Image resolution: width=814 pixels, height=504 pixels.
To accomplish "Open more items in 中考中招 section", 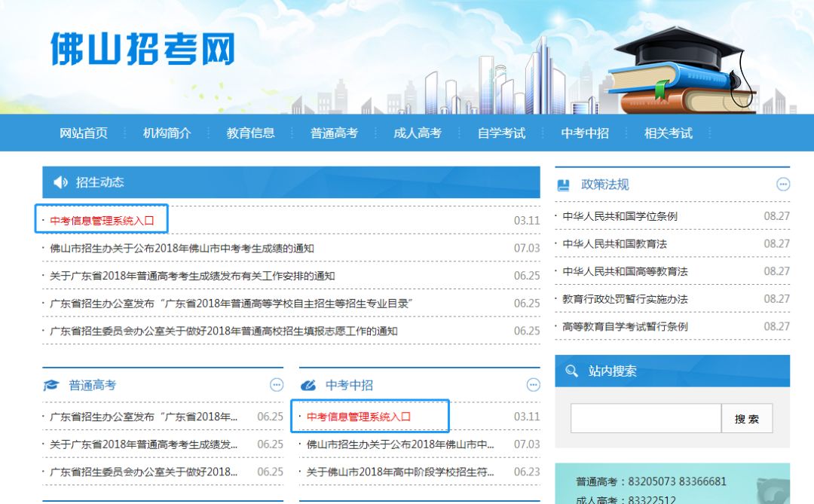I will 534,385.
